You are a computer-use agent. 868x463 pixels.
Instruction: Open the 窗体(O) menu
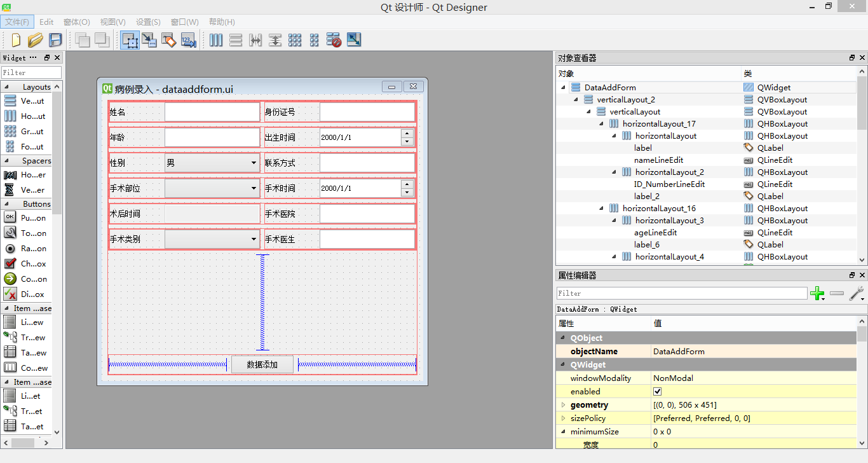(76, 22)
